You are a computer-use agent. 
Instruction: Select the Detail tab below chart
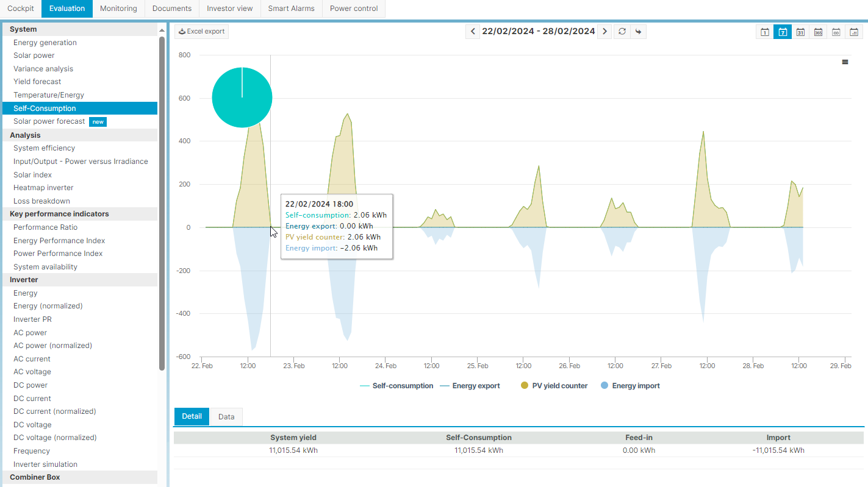click(192, 416)
